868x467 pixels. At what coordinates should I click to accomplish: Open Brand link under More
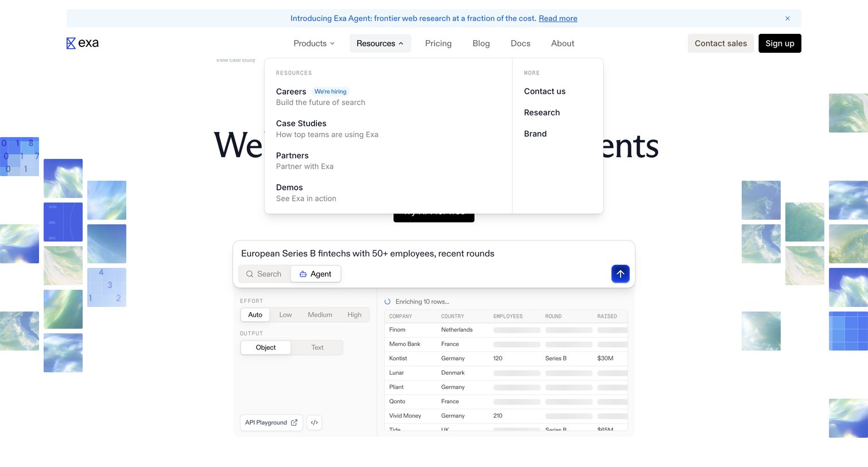pyautogui.click(x=536, y=134)
